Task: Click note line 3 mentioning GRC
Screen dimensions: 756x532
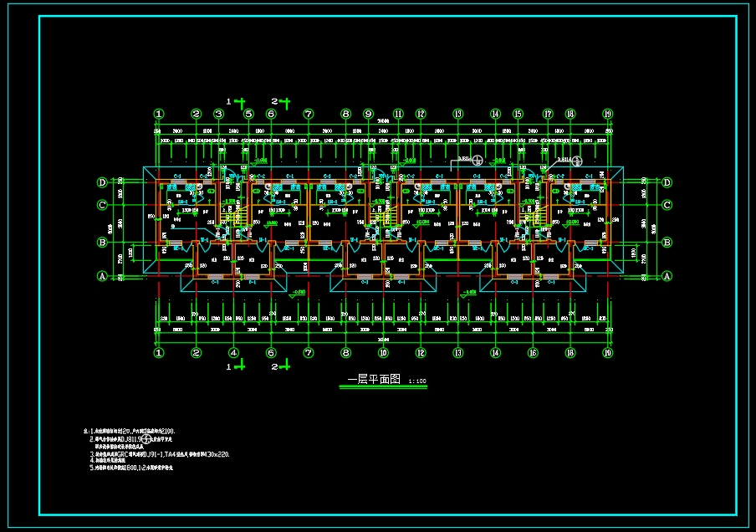Action: [159, 454]
